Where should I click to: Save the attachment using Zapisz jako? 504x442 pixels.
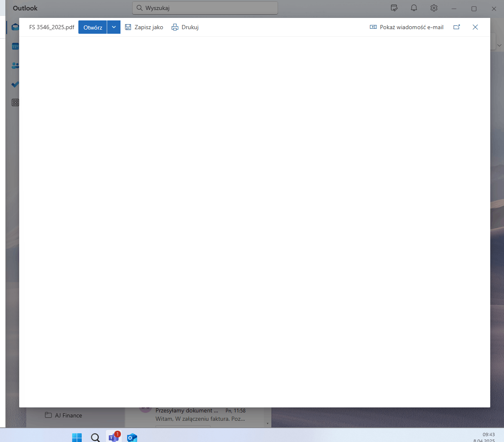144,27
